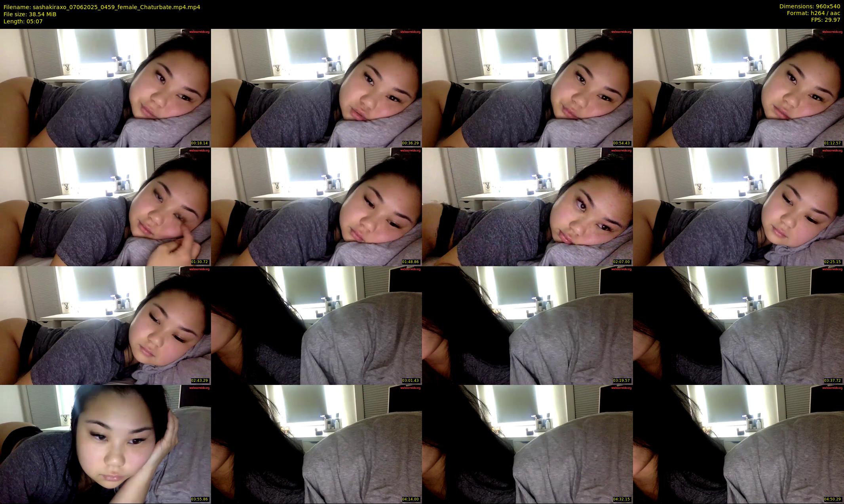Select the thumbnail timestamped 03:19.57
The height and width of the screenshot is (504, 844).
527,325
